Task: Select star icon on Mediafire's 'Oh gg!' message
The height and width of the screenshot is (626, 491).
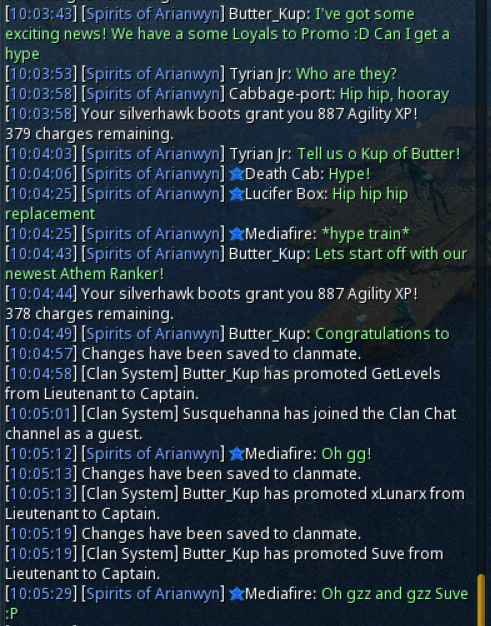Action: coord(236,454)
